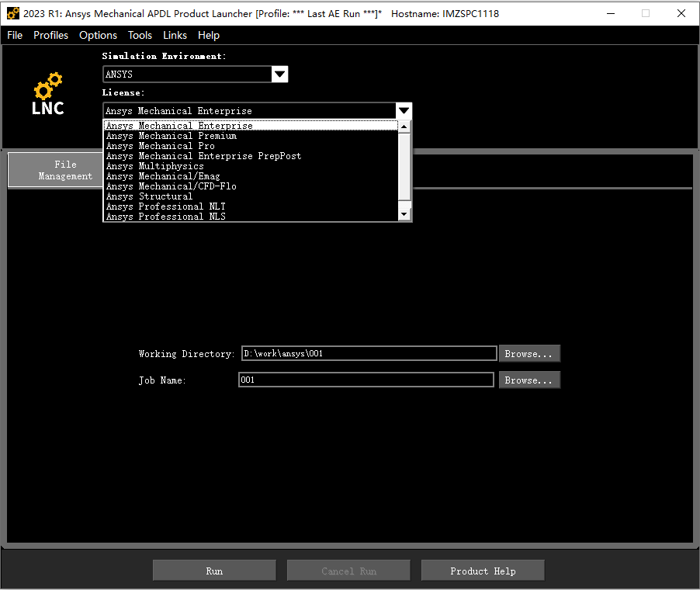Choose Ansys Mechanical Premium license
The height and width of the screenshot is (590, 700).
(251, 136)
